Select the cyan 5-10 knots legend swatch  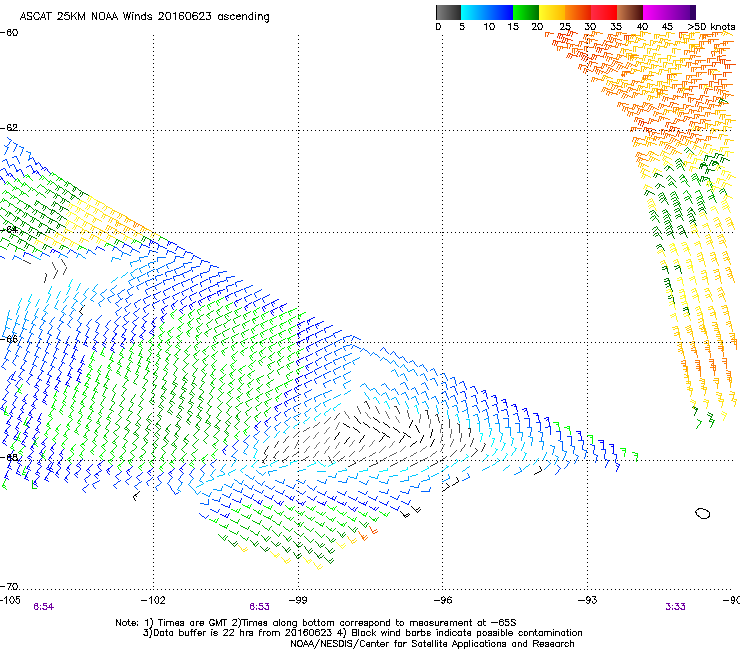(x=474, y=12)
